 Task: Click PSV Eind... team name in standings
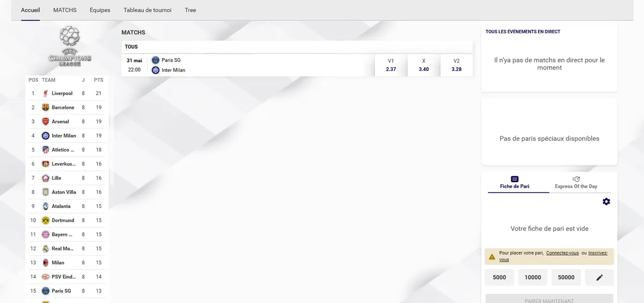[x=63, y=277]
